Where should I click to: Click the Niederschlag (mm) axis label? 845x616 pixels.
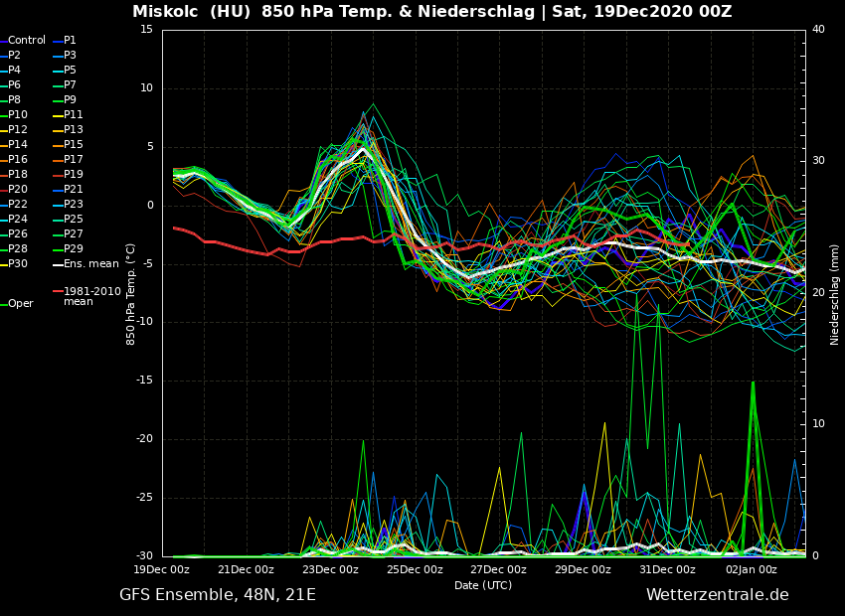835,294
